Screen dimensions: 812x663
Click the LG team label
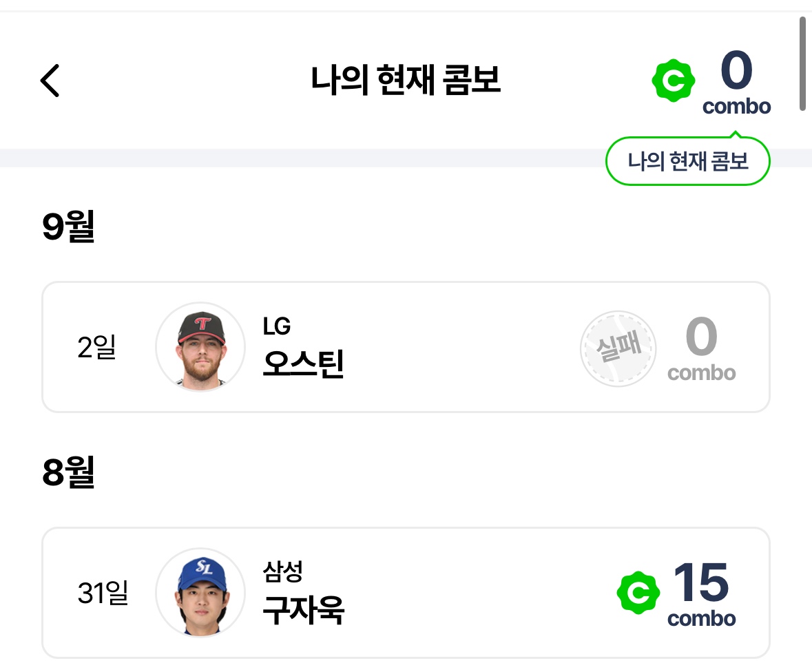[276, 326]
